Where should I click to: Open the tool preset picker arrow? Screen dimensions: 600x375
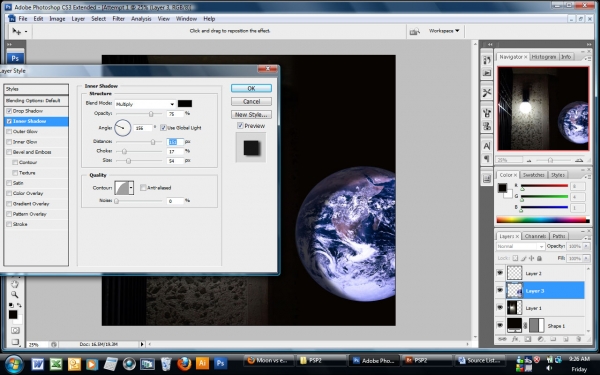click(x=26, y=32)
